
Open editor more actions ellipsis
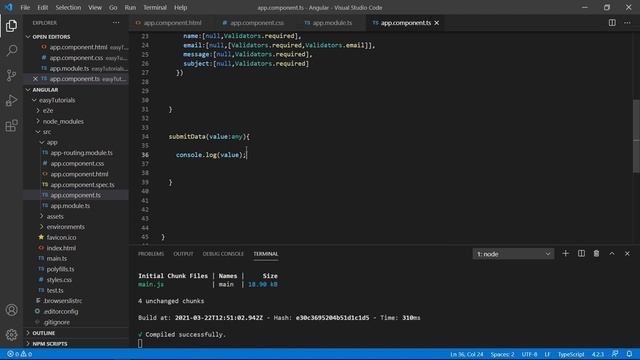click(x=627, y=23)
